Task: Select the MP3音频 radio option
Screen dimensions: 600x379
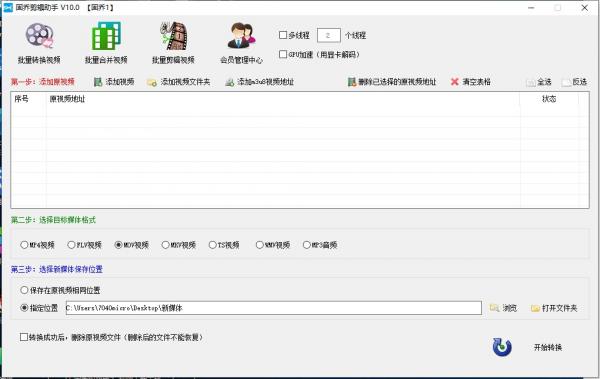Action: 307,245
